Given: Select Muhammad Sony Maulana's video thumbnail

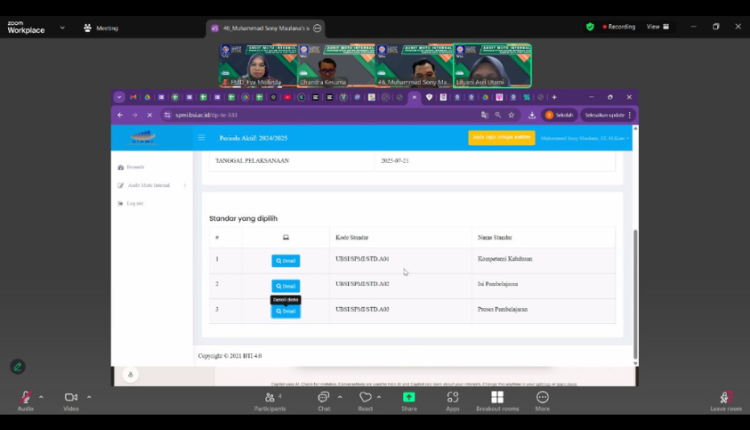Looking at the screenshot, I should point(415,66).
